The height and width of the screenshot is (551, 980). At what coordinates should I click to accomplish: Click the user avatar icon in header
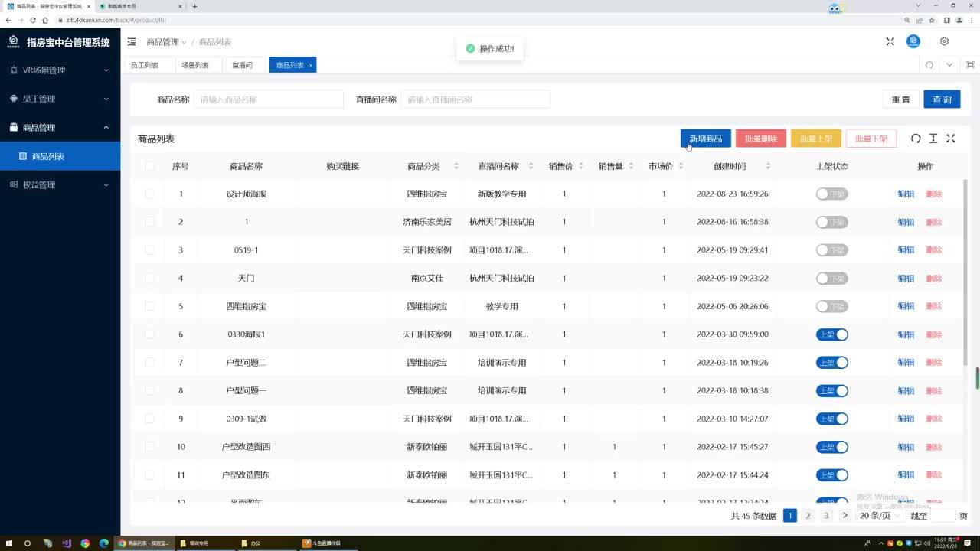pos(913,42)
